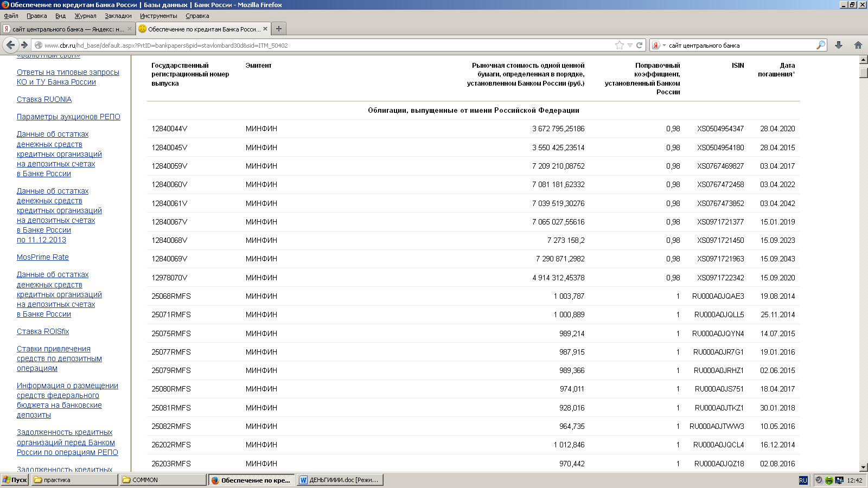Reload the page with refresh icon
Viewport: 868px width, 488px height.
tap(639, 45)
